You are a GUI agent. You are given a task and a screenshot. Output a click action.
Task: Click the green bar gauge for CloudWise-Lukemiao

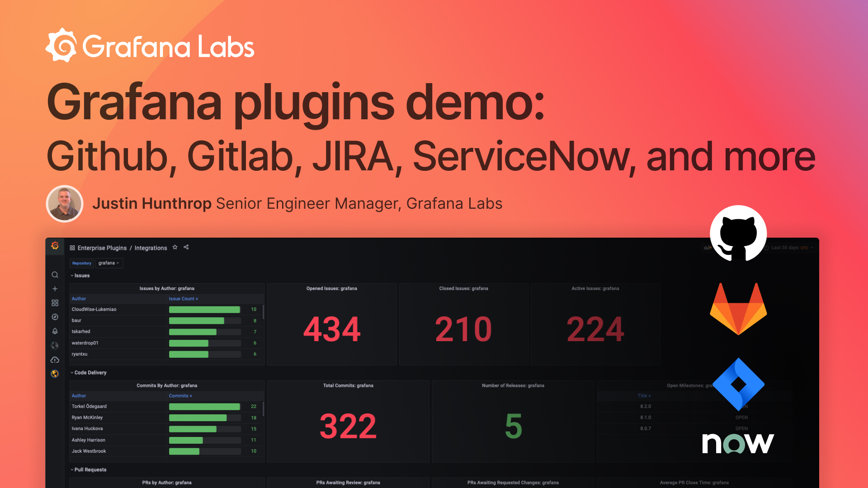coord(204,310)
